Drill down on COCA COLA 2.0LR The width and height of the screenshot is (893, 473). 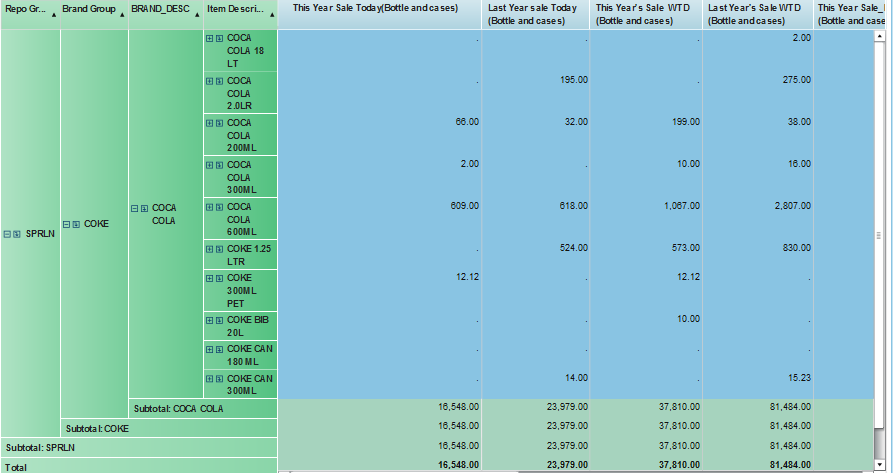click(219, 81)
